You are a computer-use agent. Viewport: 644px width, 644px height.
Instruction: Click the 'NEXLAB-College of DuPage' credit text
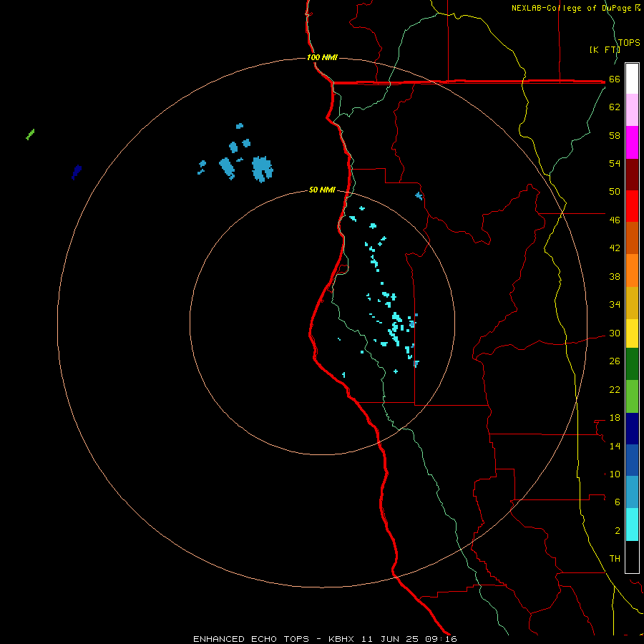(x=572, y=8)
